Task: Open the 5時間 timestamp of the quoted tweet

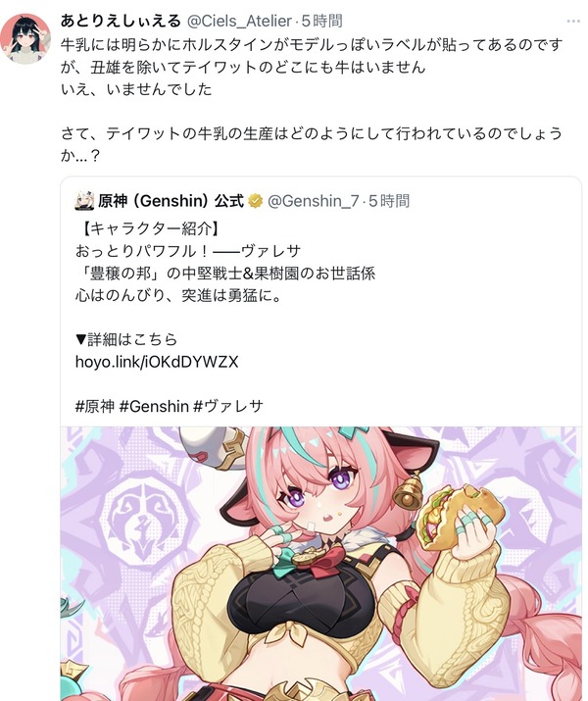Action: click(x=389, y=201)
